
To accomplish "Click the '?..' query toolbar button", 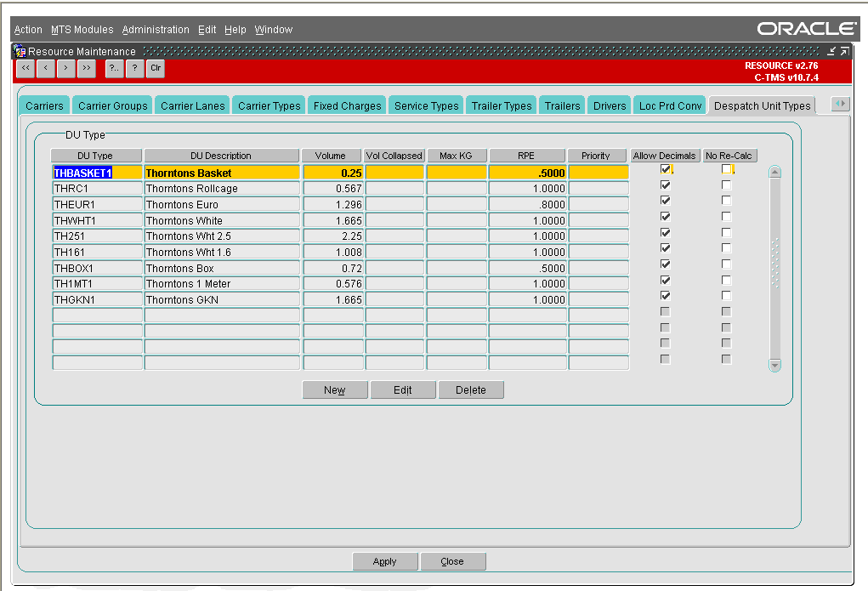I will 115,69.
